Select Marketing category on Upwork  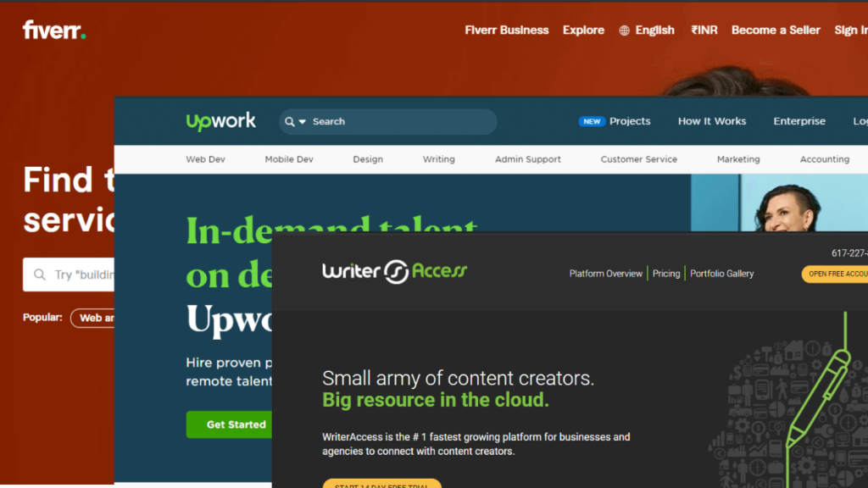(738, 159)
